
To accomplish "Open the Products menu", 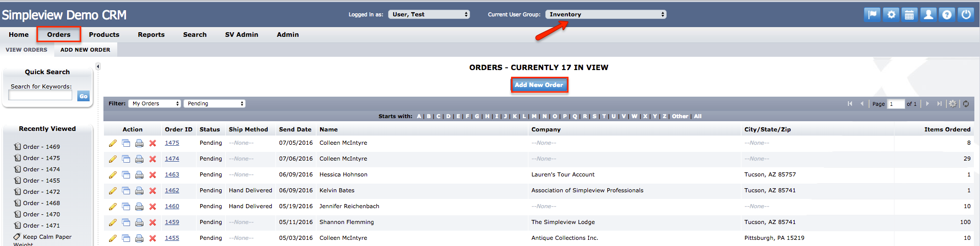I will coord(104,34).
